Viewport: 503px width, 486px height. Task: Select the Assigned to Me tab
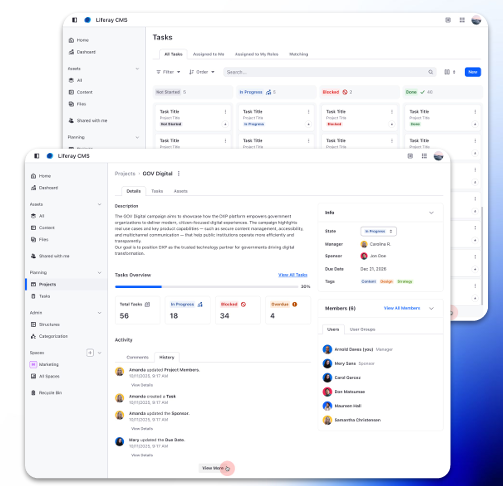pos(209,54)
